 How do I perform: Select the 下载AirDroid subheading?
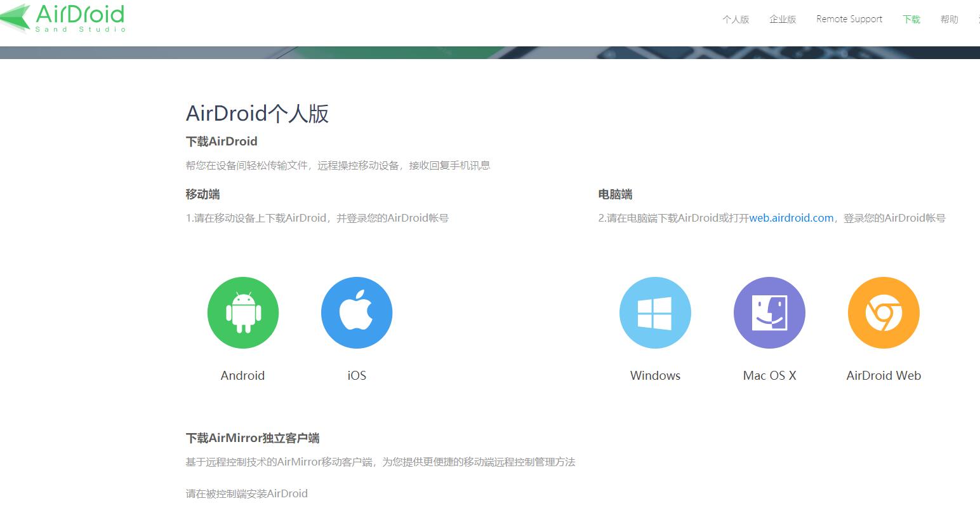click(x=222, y=142)
